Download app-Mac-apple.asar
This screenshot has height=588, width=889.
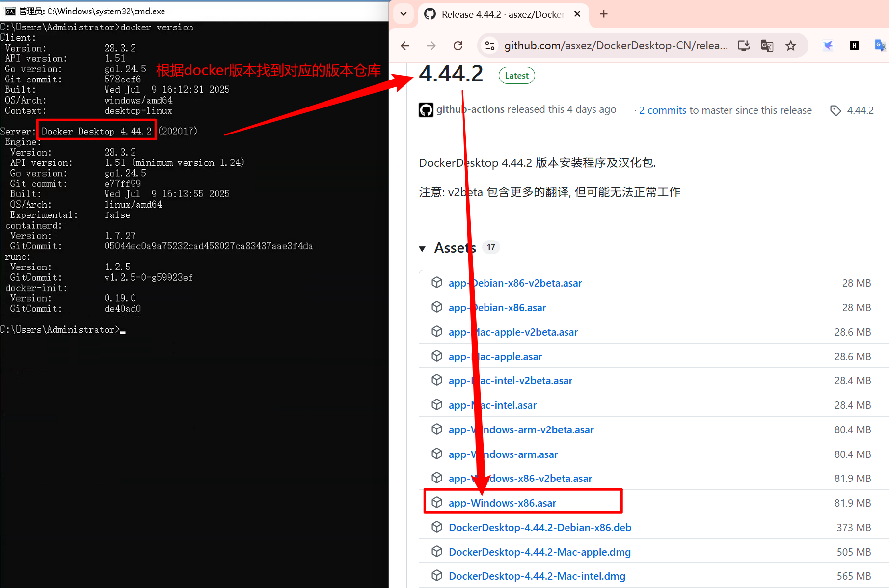click(495, 357)
